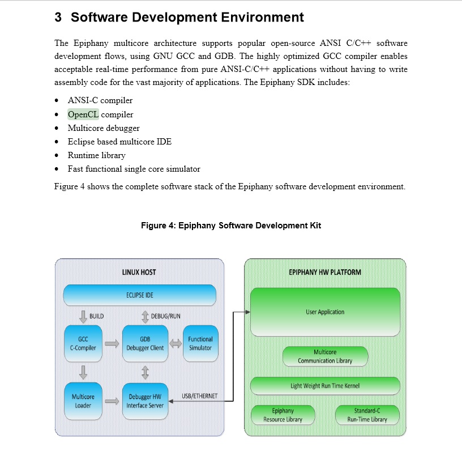Click the 'ECLIPSE IDE' block
This screenshot has height=476, width=462.
(x=139, y=295)
